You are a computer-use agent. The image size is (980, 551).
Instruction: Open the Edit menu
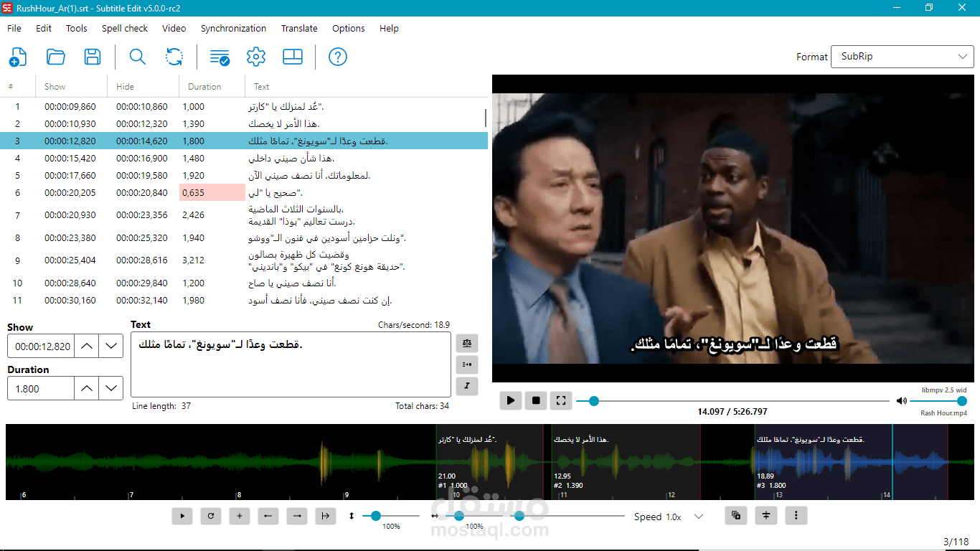(44, 29)
